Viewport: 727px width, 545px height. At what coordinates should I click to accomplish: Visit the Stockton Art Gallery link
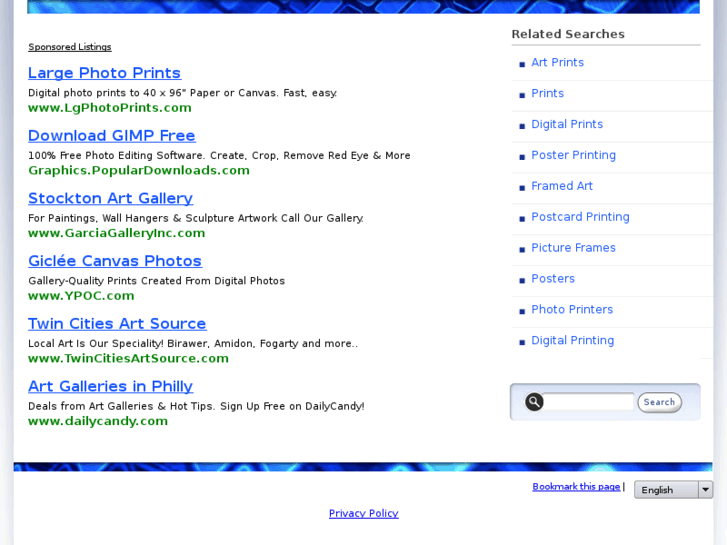tap(110, 198)
